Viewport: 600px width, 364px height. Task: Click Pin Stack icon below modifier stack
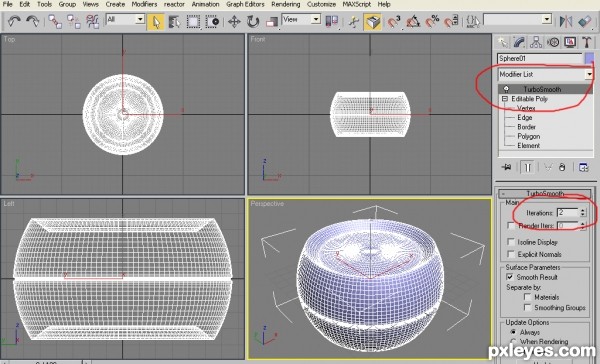click(506, 168)
